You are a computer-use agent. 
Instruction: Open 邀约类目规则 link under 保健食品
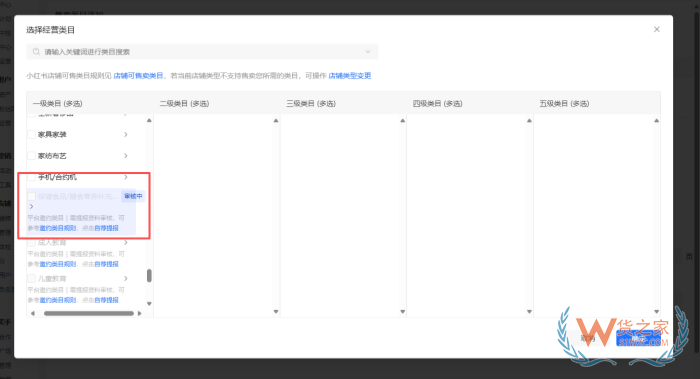pos(58,228)
